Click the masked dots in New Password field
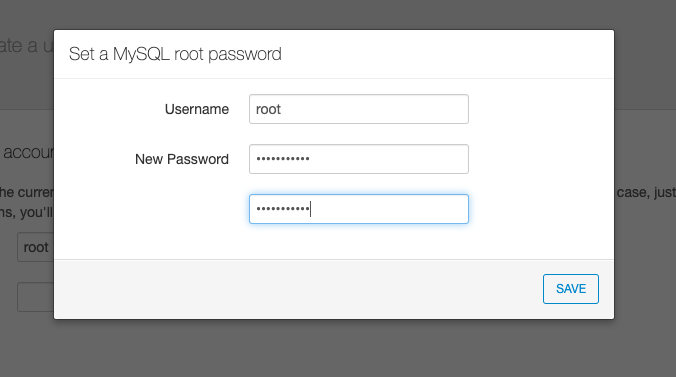Image resolution: width=676 pixels, height=377 pixels. click(283, 159)
